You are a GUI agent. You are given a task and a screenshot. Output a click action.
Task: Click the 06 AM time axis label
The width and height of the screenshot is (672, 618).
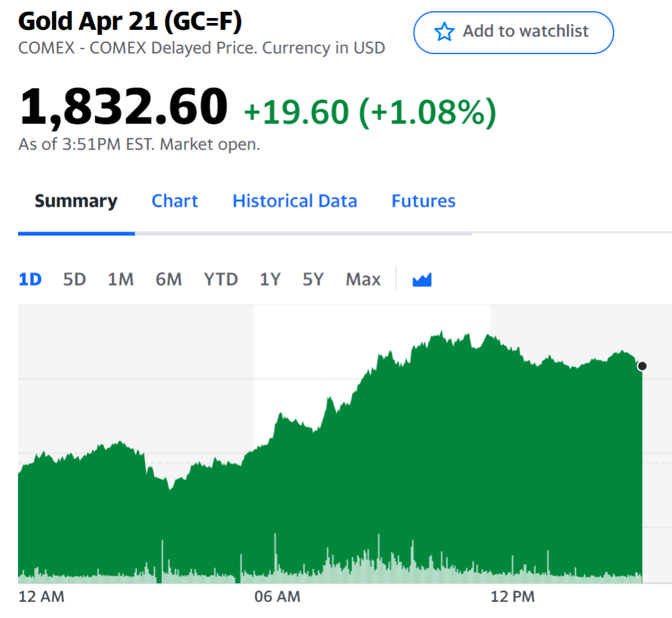pyautogui.click(x=278, y=597)
